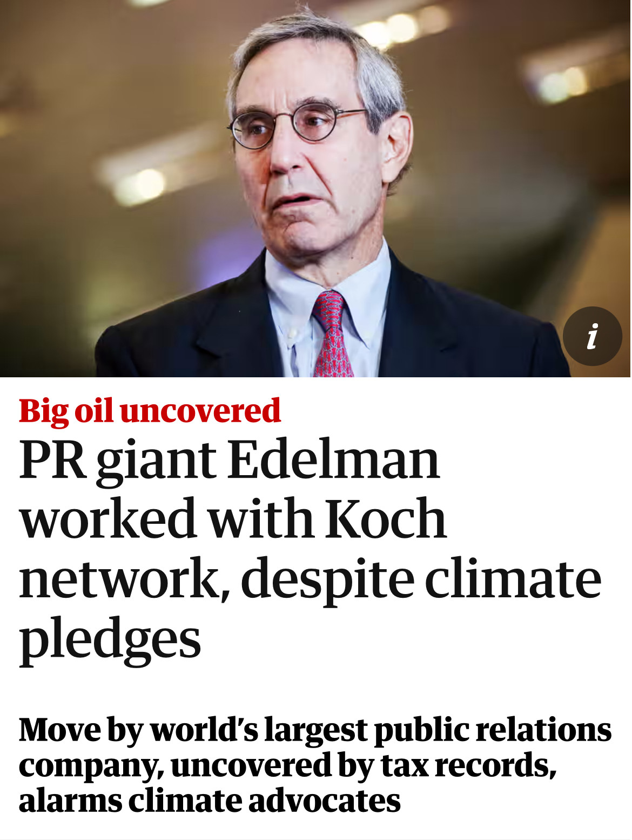Image resolution: width=632 pixels, height=840 pixels.
Task: Show the photo caption info icon
Action: (x=592, y=336)
